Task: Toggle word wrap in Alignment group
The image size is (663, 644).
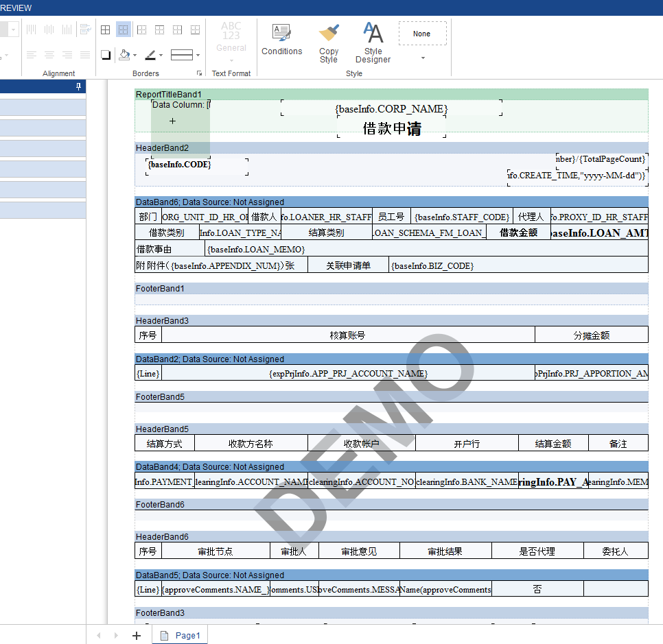Action: point(85,29)
